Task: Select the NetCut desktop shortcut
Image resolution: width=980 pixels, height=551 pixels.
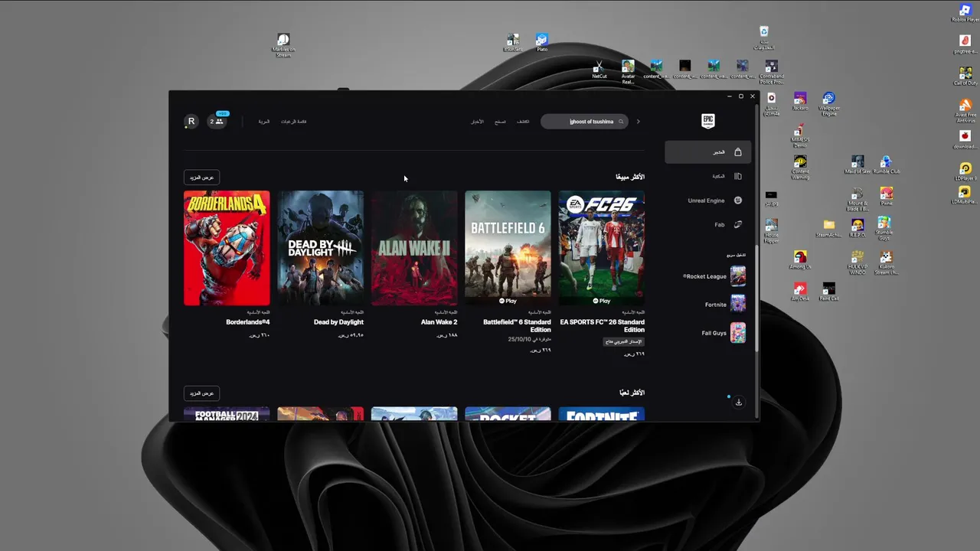Action: tap(599, 70)
